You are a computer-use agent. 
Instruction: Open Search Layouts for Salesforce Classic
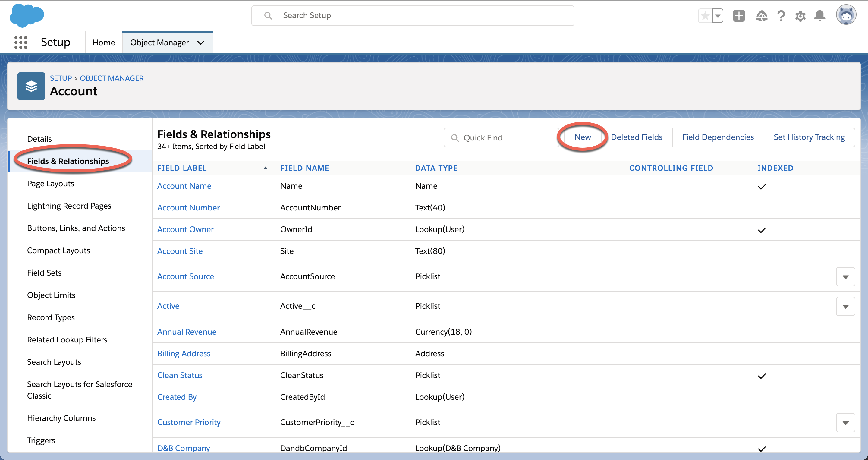pyautogui.click(x=80, y=390)
